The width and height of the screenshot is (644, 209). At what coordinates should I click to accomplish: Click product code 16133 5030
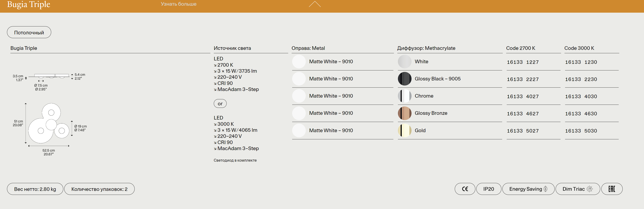[x=581, y=131]
